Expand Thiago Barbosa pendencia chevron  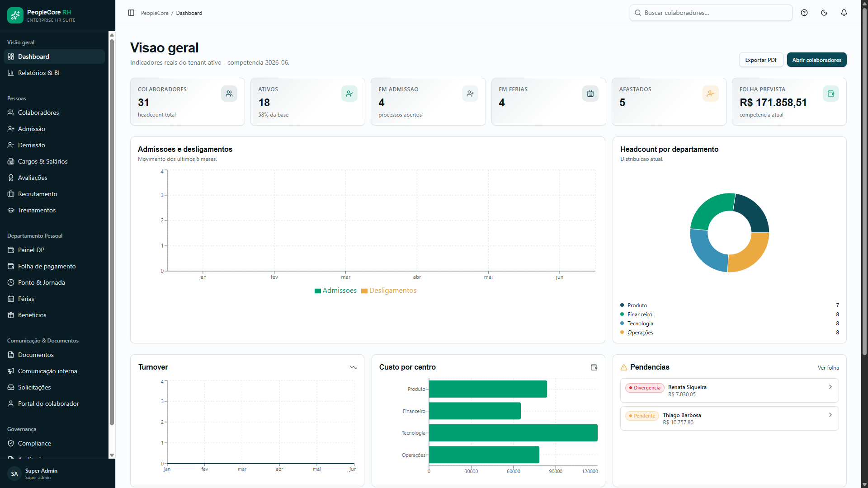(x=830, y=415)
